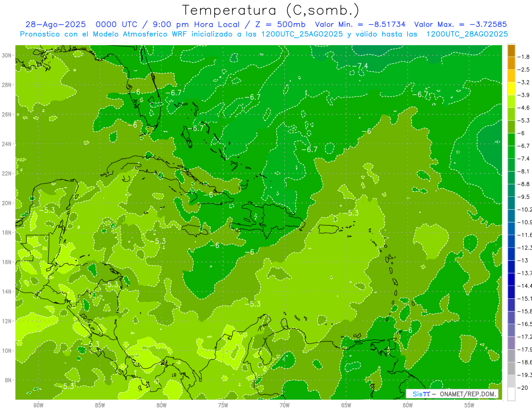Pick the gray swatch between -18.6 and -19.3
Viewport: 532px width, 411px height.
coord(511,368)
